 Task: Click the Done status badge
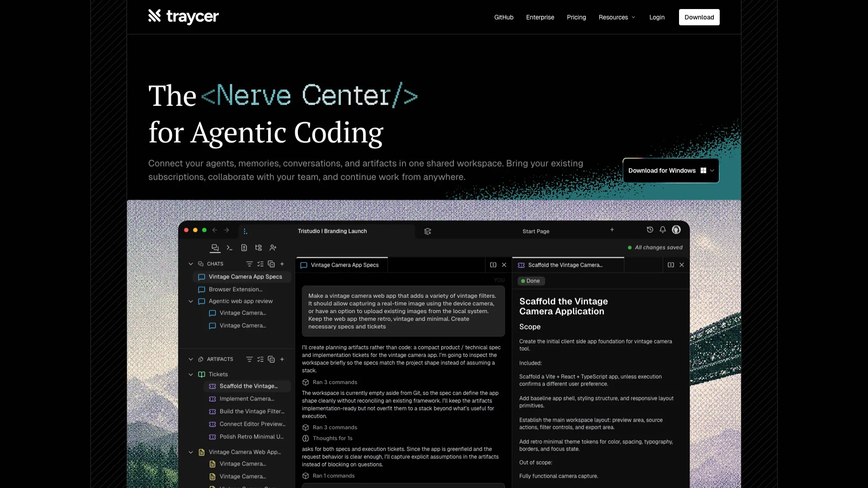pos(531,281)
